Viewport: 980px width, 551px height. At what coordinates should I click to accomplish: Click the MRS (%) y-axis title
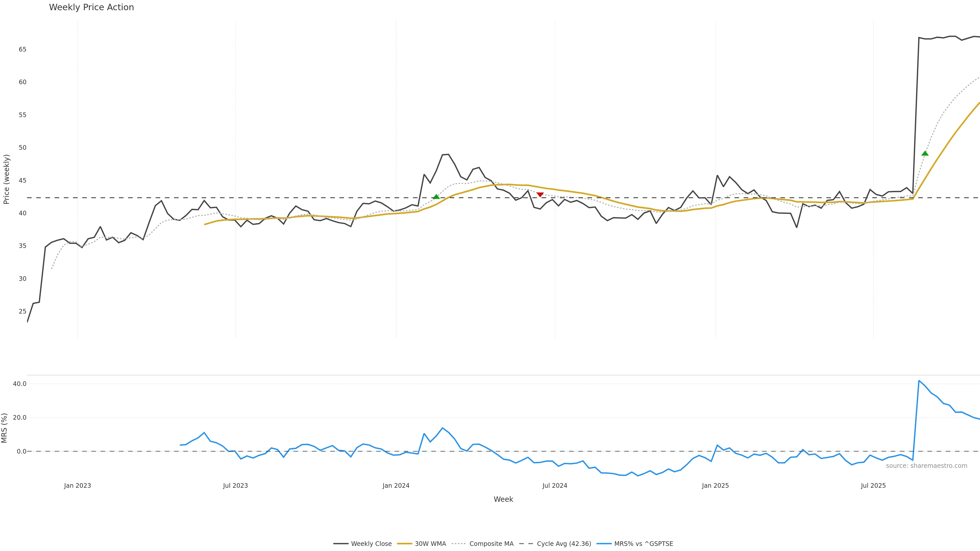click(x=5, y=428)
